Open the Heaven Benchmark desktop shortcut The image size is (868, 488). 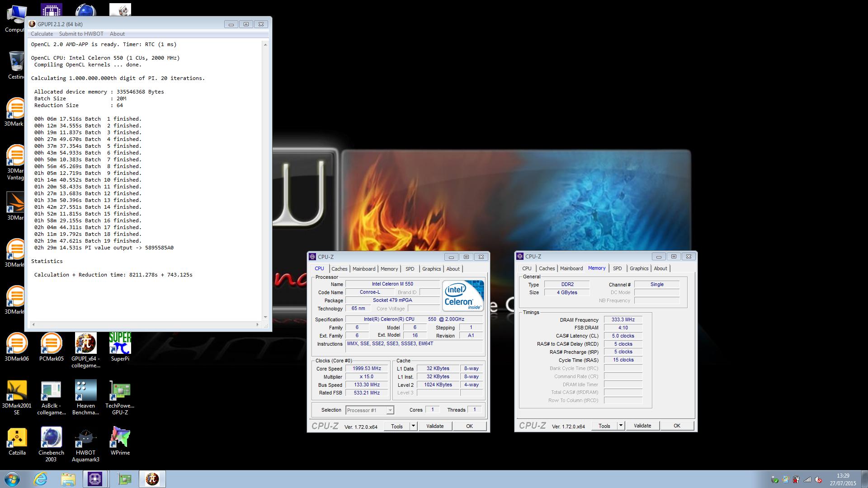pyautogui.click(x=85, y=397)
